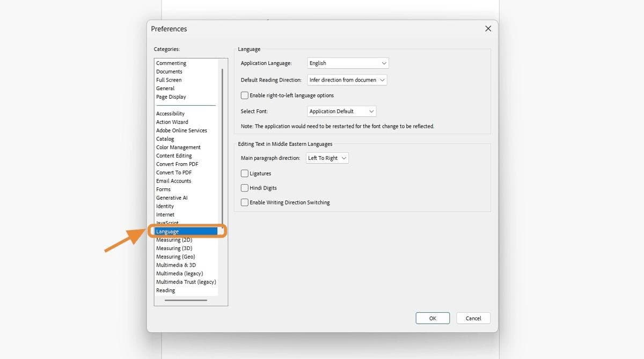644x359 pixels.
Task: Open the Default Reading Direction dropdown
Action: point(347,79)
